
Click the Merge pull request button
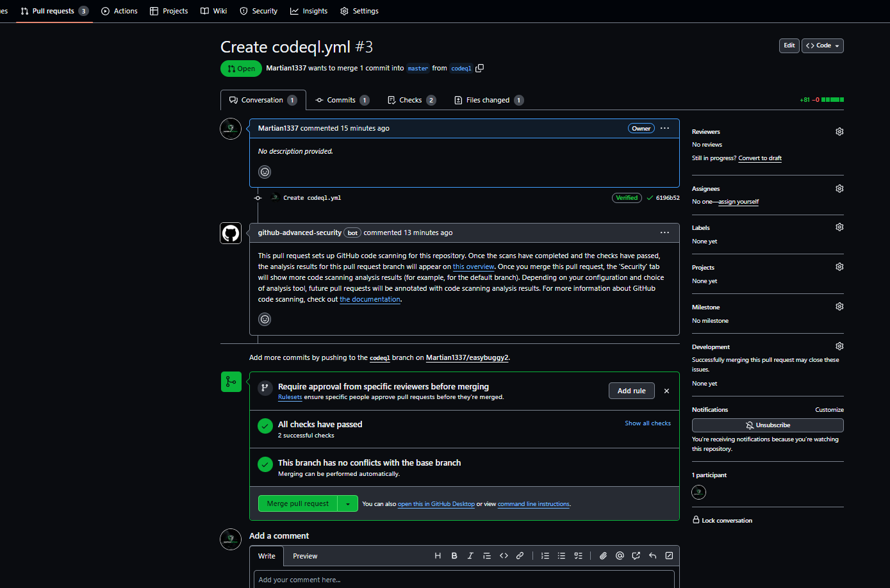tap(298, 504)
